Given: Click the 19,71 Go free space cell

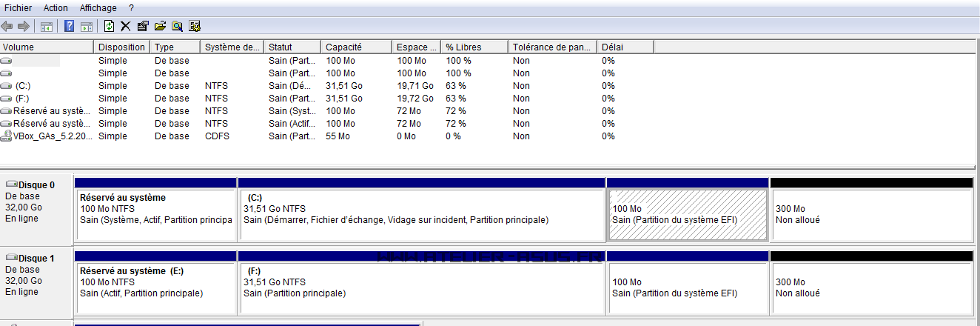Looking at the screenshot, I should (415, 86).
